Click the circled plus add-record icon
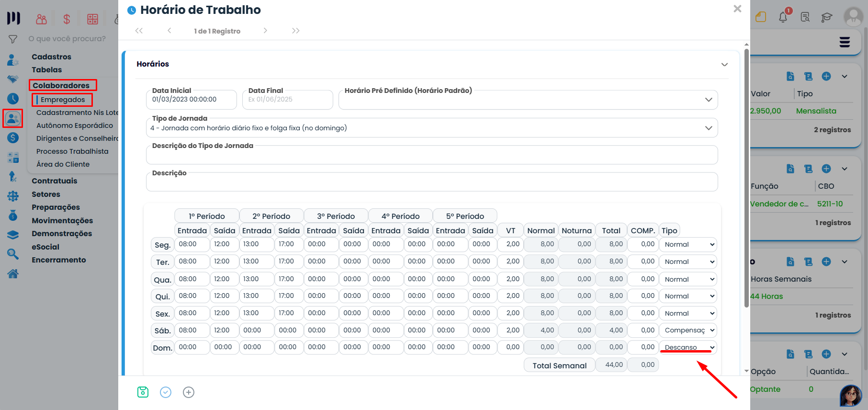 pos(189,392)
